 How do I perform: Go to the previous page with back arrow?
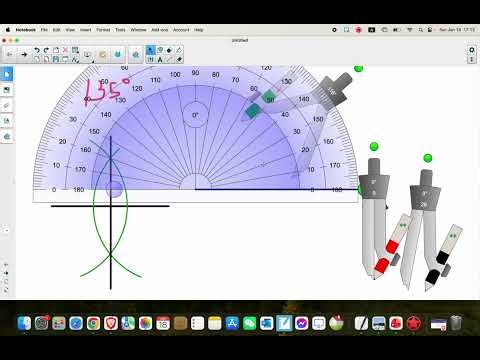click(10, 54)
